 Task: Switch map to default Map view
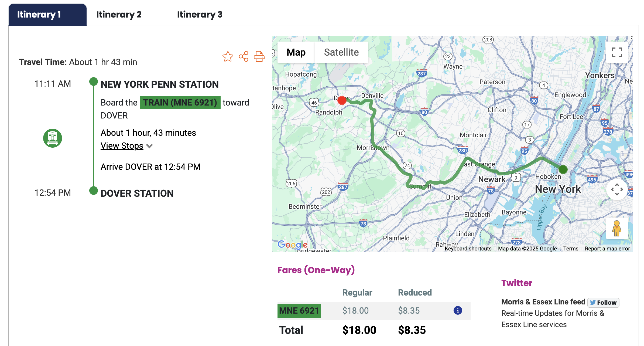click(296, 52)
